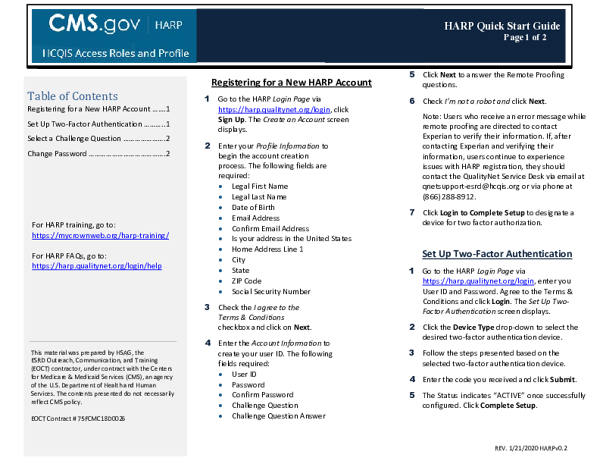Screen dimensions: 600x464
Task: Click the bold 'Device Type' text
Action: (x=474, y=327)
